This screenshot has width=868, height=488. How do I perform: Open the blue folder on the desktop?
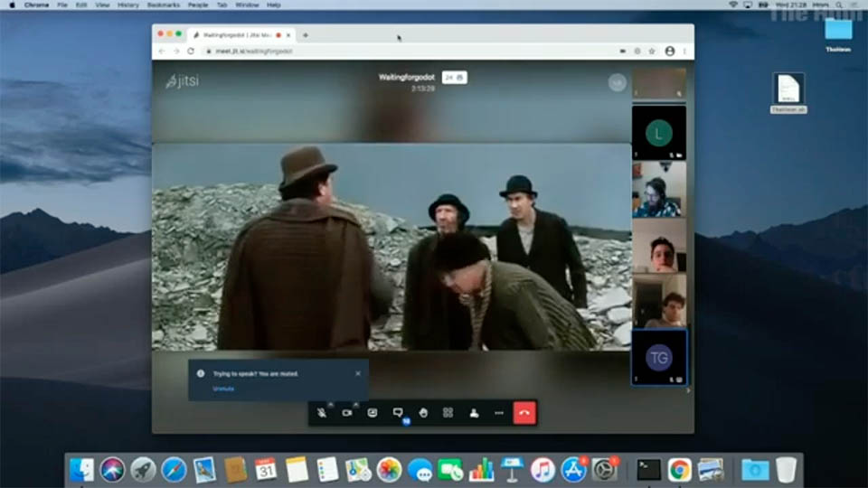[x=838, y=29]
